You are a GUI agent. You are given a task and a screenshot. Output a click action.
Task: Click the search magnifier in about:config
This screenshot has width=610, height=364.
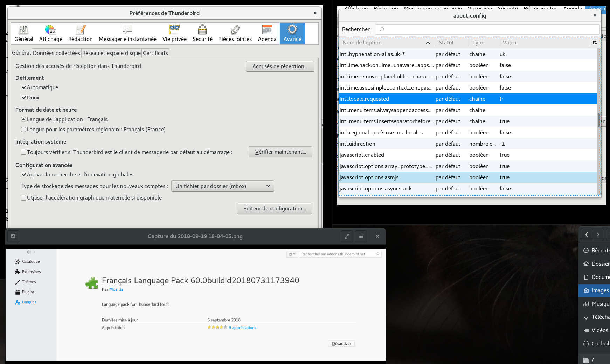pos(382,29)
